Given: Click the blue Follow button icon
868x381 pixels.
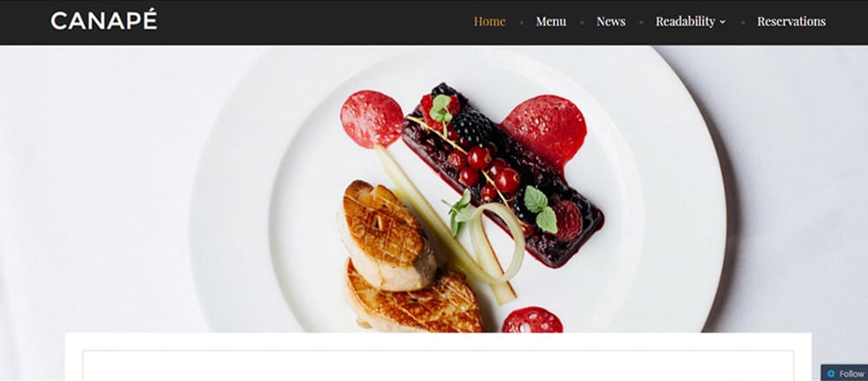Looking at the screenshot, I should point(831,374).
